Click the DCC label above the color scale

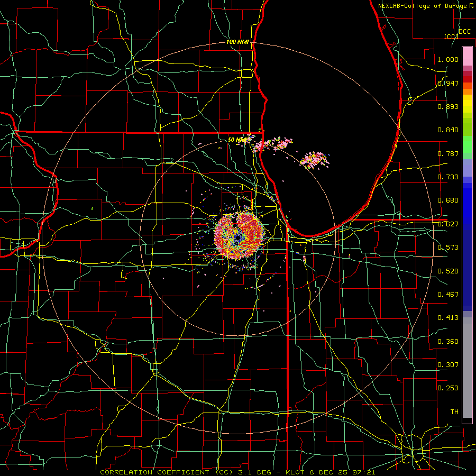point(464,32)
